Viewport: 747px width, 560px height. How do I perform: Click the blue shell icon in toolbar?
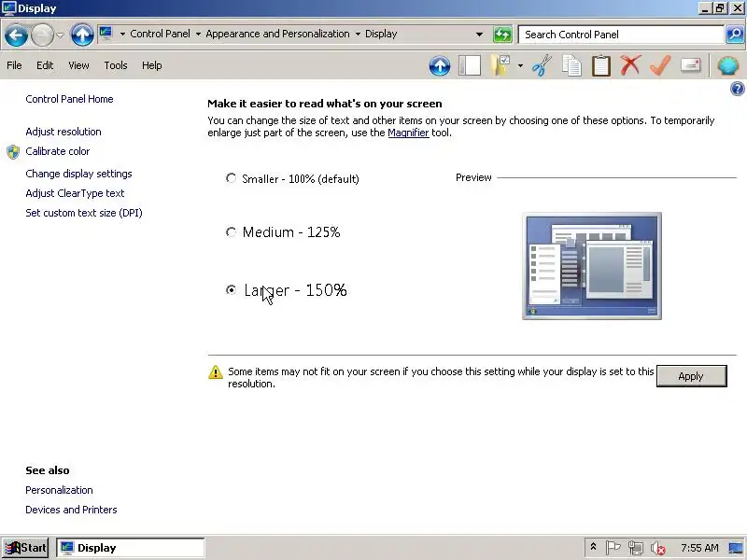(728, 65)
